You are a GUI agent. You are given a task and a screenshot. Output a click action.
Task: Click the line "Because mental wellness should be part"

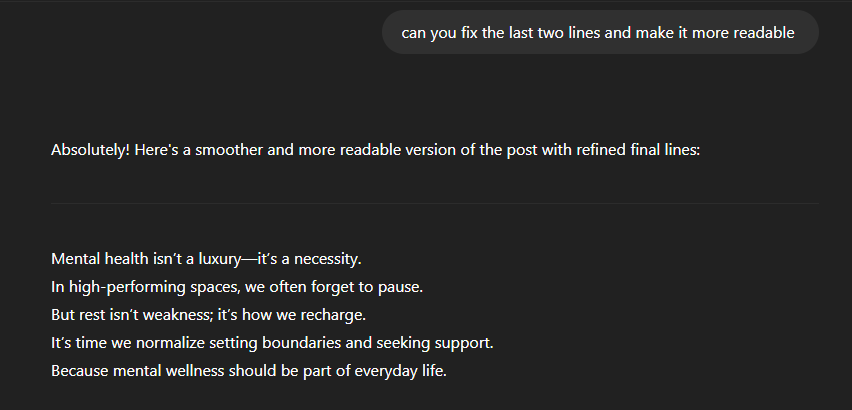[x=249, y=371]
